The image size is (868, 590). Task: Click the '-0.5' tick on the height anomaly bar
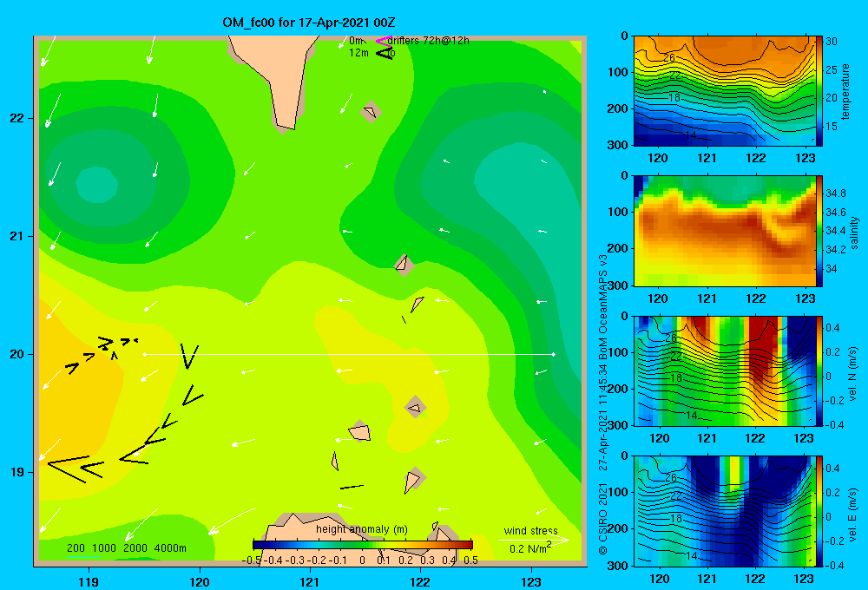252,560
